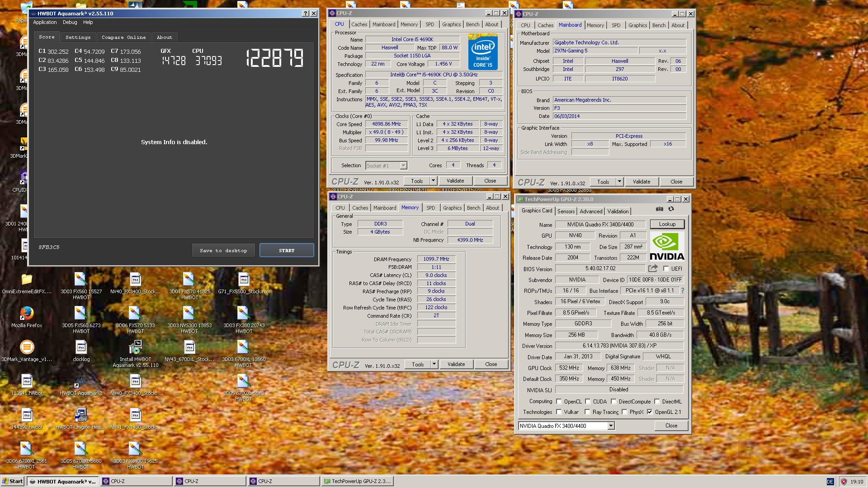Open HWBOT Aquamark3 desktop shortcut
868x488 pixels.
(81, 385)
